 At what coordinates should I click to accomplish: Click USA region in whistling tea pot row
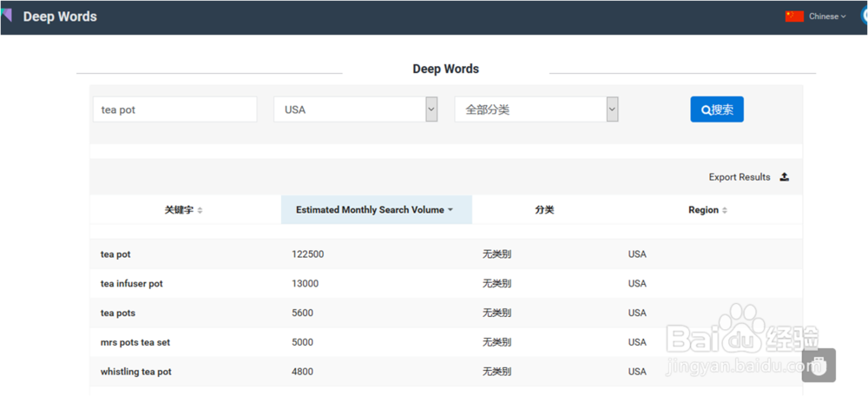[637, 372]
